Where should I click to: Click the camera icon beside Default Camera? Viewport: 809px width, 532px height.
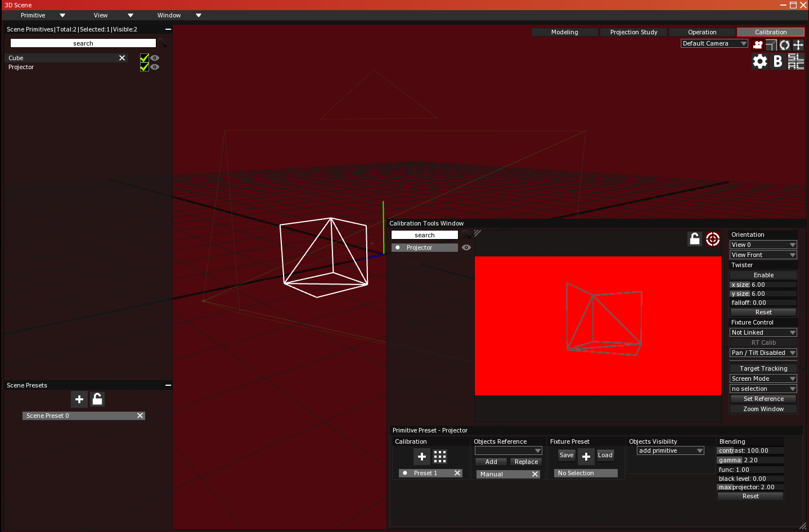pyautogui.click(x=758, y=45)
